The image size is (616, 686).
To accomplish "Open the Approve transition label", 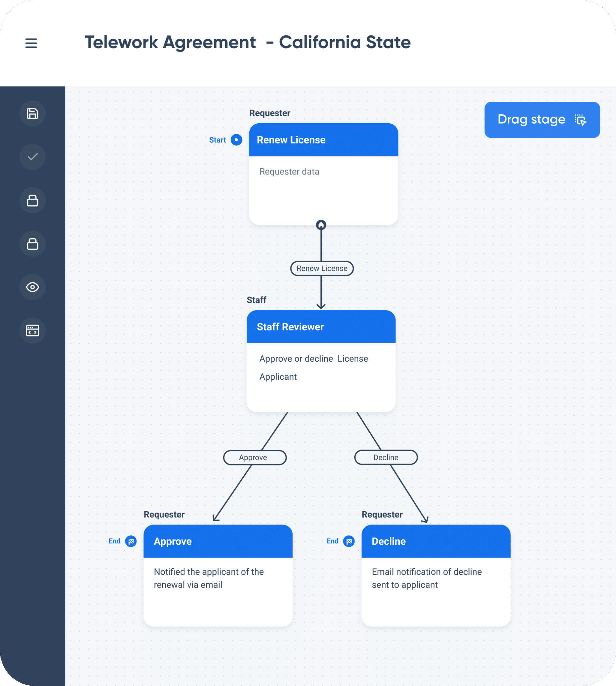I will [x=255, y=457].
